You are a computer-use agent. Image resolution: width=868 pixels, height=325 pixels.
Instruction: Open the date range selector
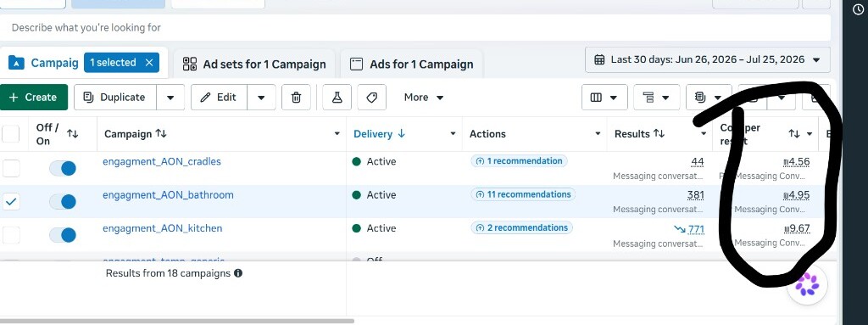pos(708,60)
